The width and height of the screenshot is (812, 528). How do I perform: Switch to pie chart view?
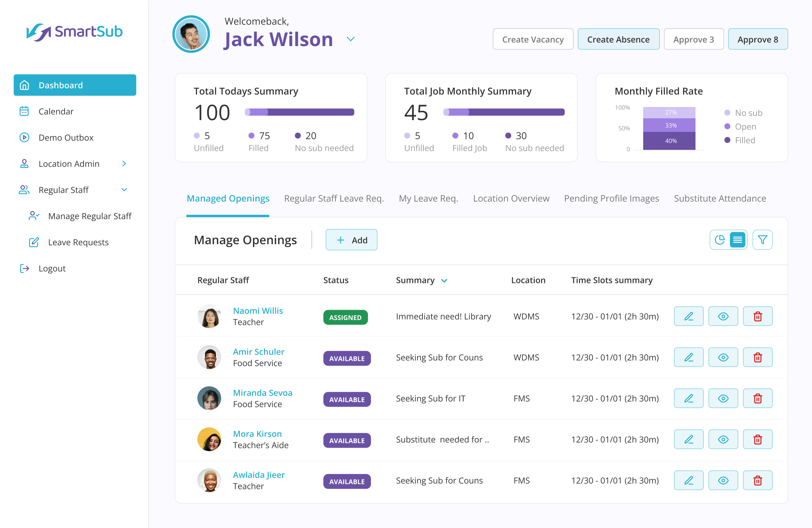point(720,240)
